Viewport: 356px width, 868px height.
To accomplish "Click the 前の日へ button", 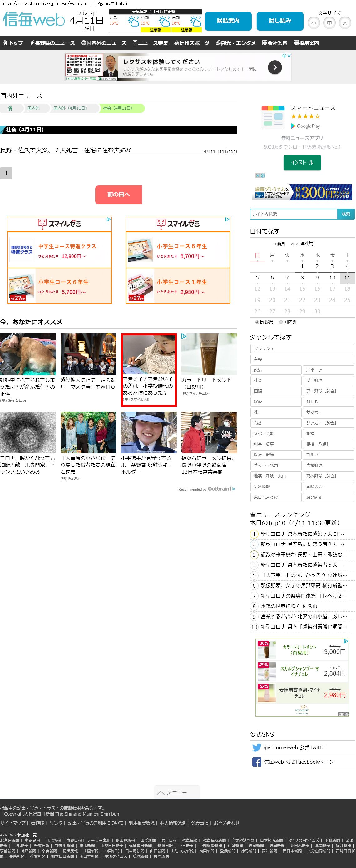I will (118, 195).
